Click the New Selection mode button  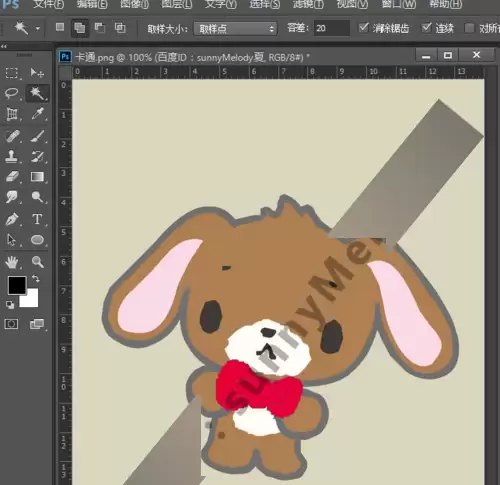pos(60,27)
